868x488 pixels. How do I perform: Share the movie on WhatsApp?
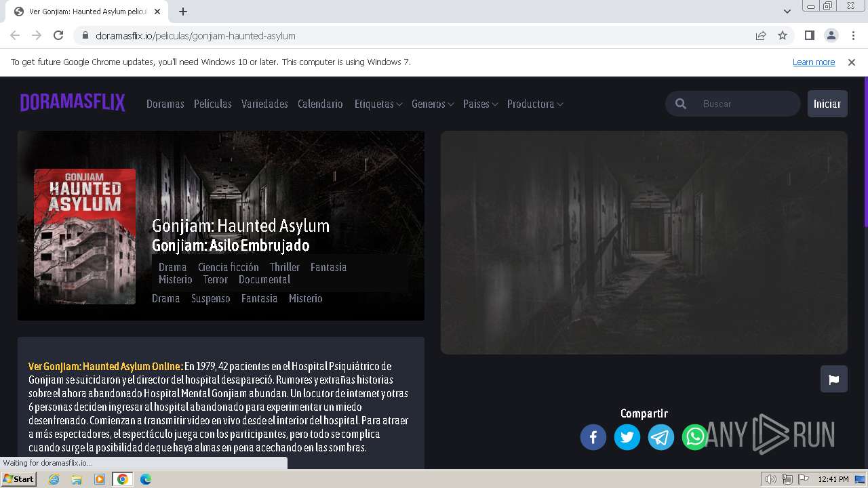(695, 437)
